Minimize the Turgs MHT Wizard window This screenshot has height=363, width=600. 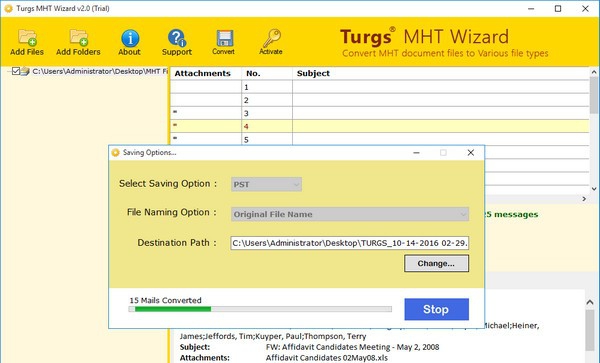click(x=531, y=8)
